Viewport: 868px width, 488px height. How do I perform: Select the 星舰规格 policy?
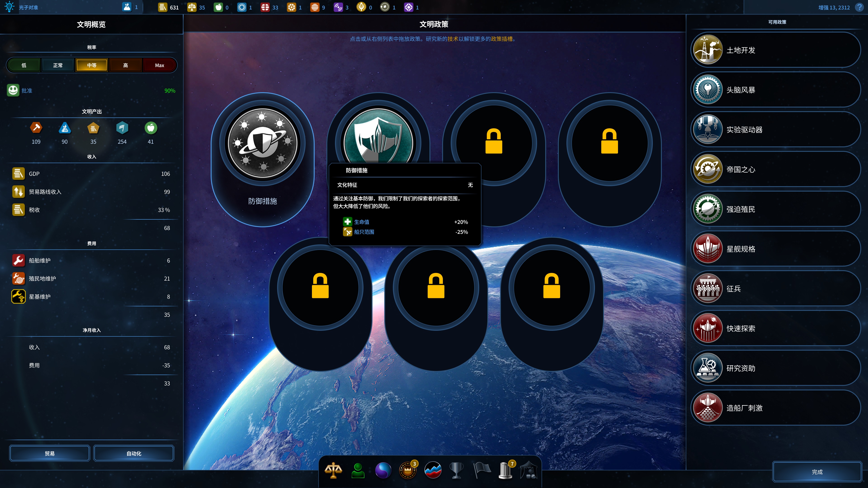click(x=775, y=249)
